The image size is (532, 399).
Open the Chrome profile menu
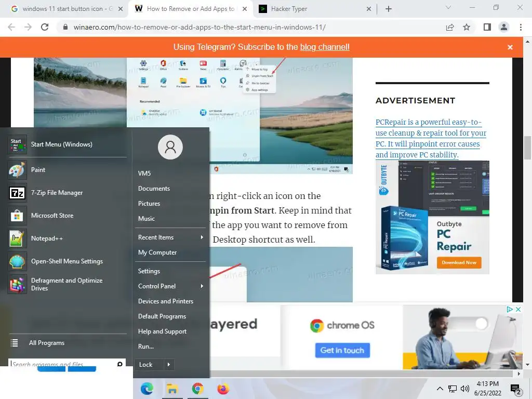coord(504,27)
